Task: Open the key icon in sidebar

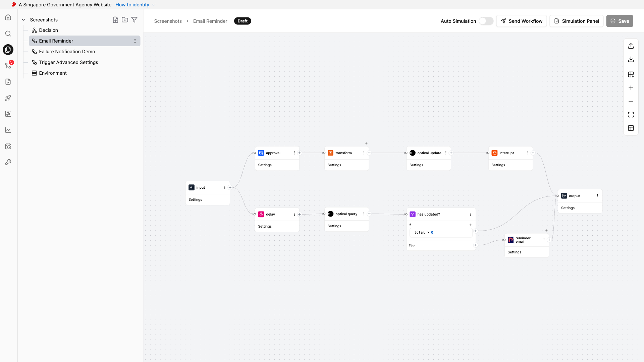Action: point(8,162)
